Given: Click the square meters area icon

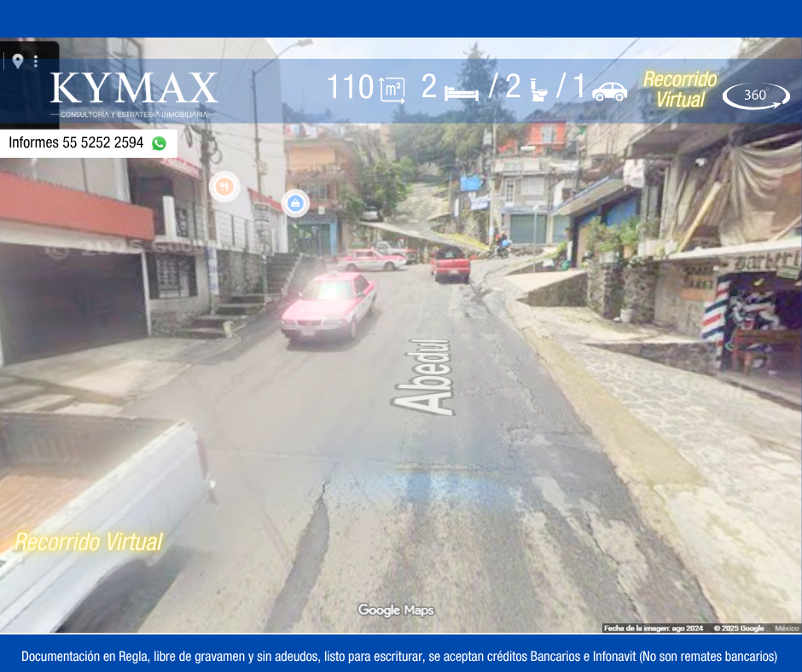Looking at the screenshot, I should coord(392,89).
